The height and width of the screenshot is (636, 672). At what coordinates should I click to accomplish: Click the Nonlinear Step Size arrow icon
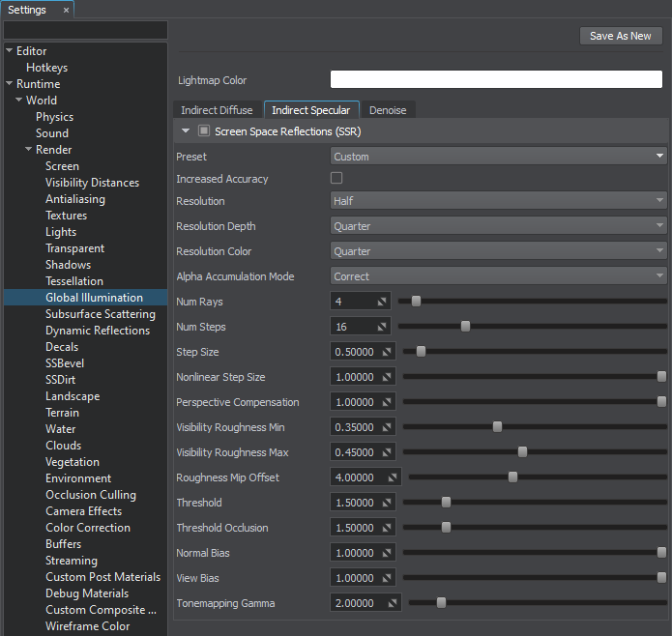387,377
